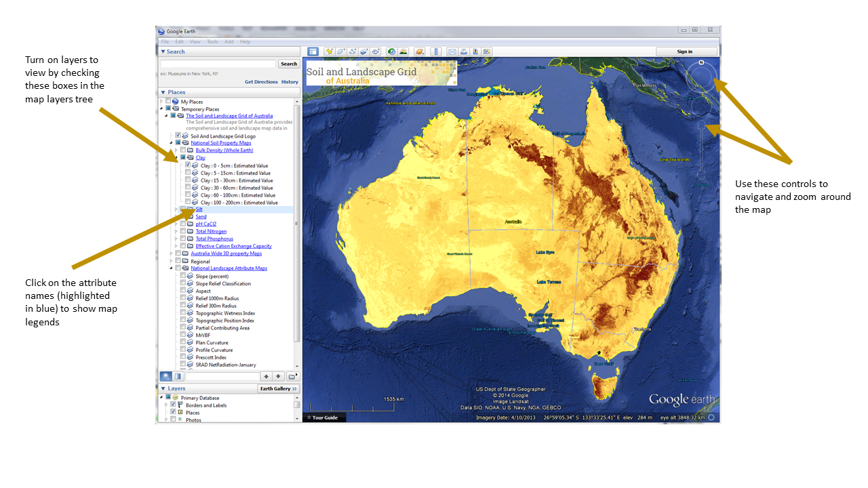Open the View menu
The height and width of the screenshot is (488, 868).
(x=195, y=41)
